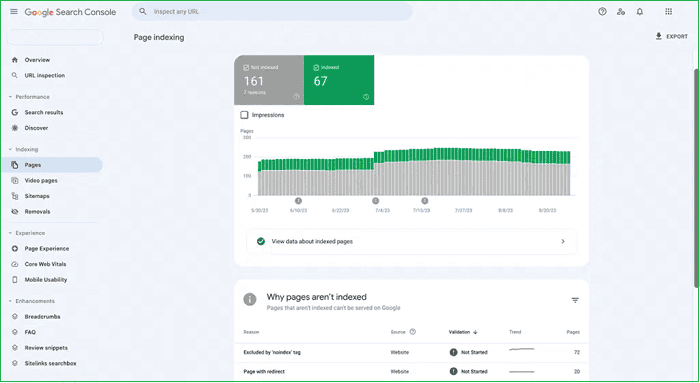The width and height of the screenshot is (700, 383).
Task: Select the Not indexed 161 card
Action: coord(269,80)
